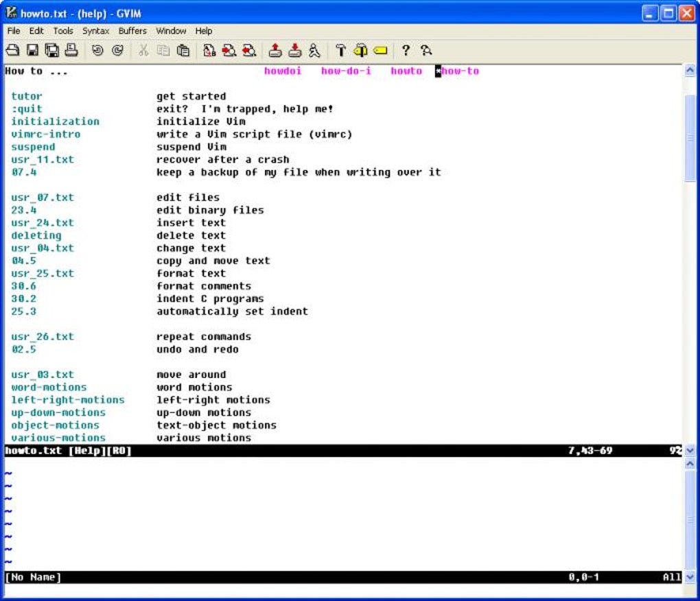The image size is (700, 601).
Task: Click the Save file floppy icon
Action: (32, 50)
